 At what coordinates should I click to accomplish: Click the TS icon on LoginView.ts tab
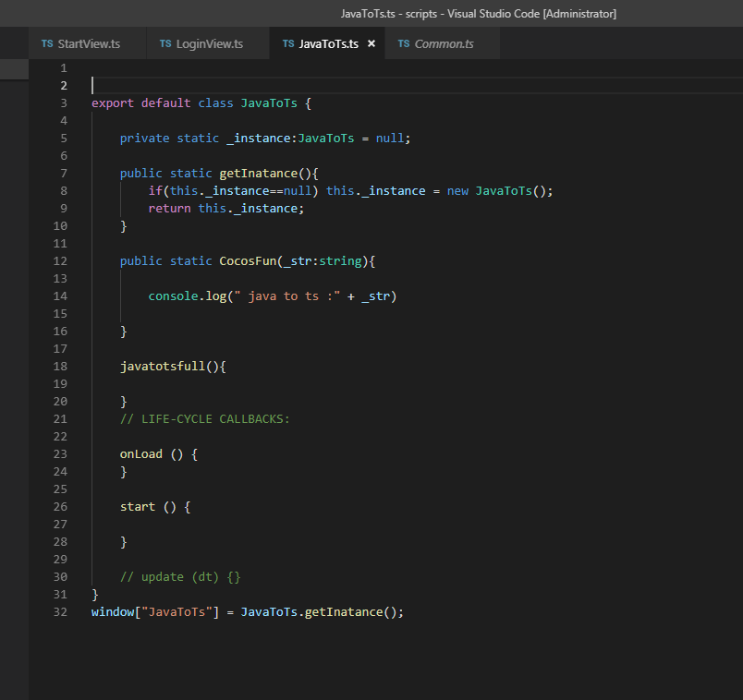[165, 43]
